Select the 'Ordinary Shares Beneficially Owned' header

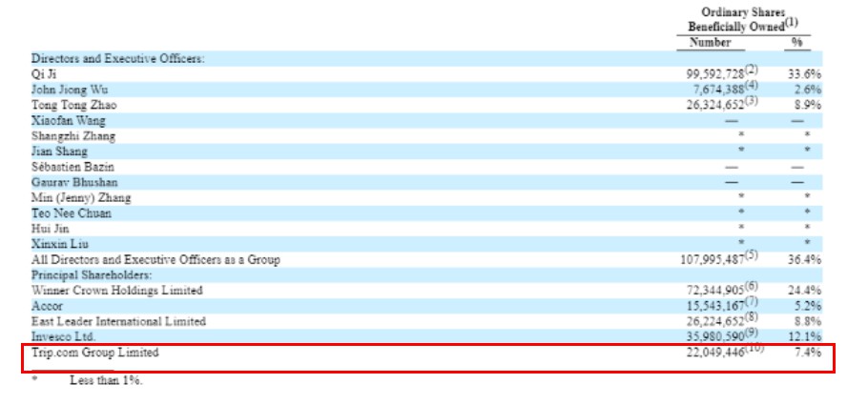(743, 19)
